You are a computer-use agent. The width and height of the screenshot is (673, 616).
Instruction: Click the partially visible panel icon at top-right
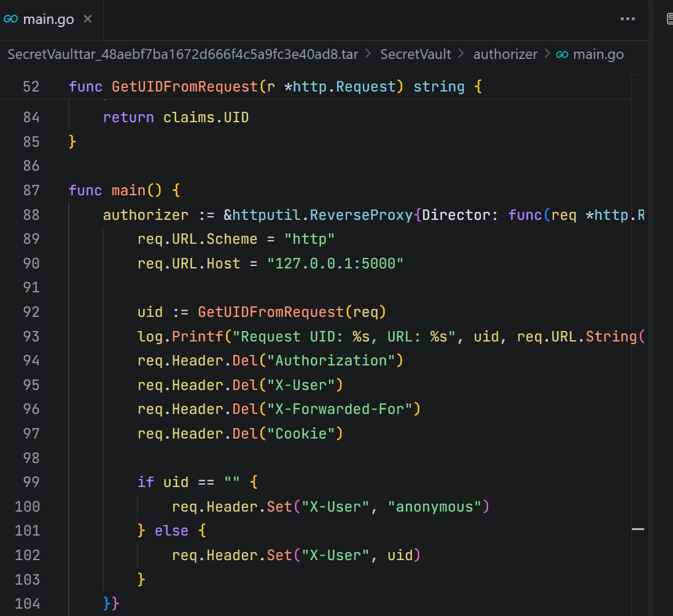pyautogui.click(x=669, y=19)
